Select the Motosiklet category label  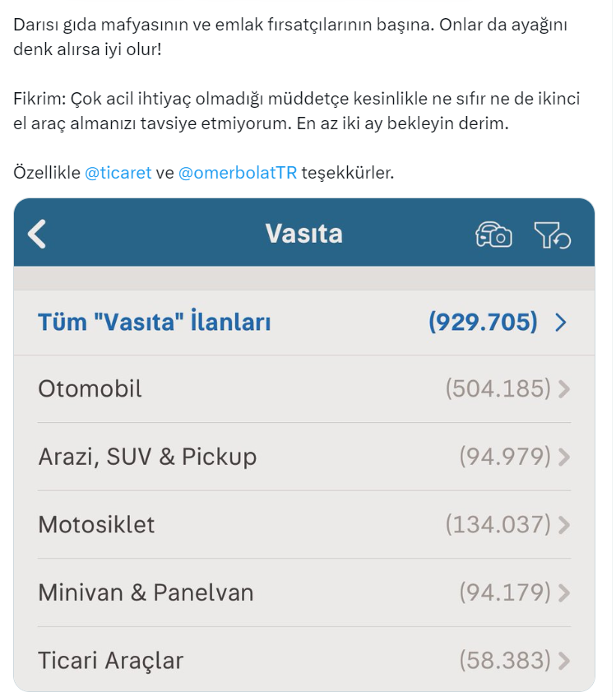tap(96, 525)
